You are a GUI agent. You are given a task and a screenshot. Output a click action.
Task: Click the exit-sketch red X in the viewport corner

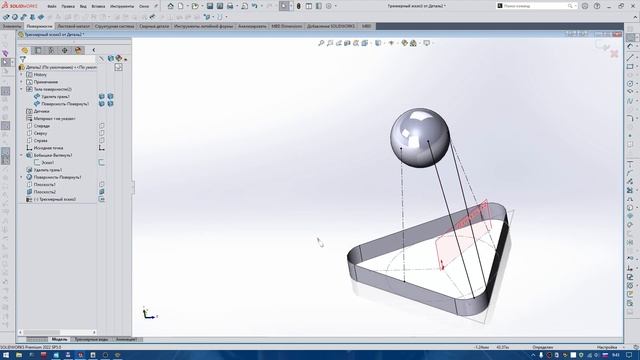(614, 53)
